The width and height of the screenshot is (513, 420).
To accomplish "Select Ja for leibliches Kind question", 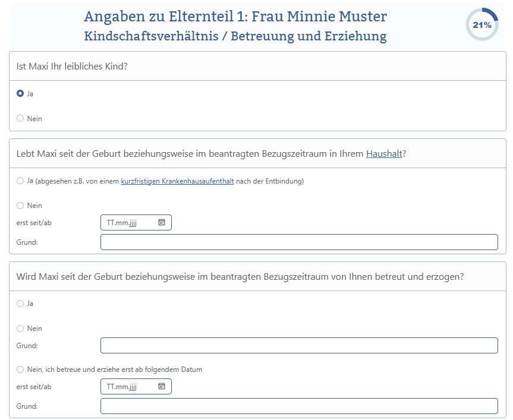I will coord(20,93).
